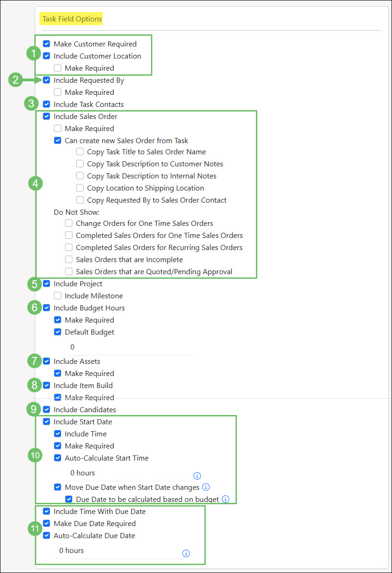Toggle Due Date to be calculated based on budget

(69, 499)
